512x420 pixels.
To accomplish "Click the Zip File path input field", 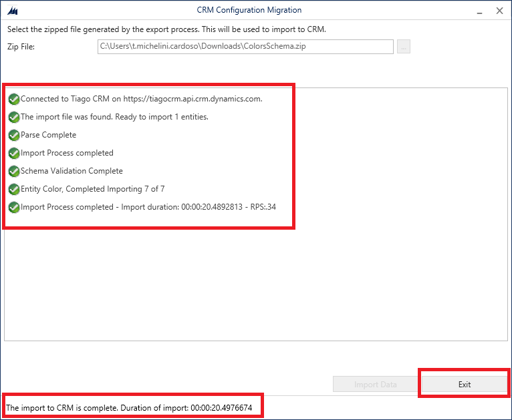I will tap(245, 47).
